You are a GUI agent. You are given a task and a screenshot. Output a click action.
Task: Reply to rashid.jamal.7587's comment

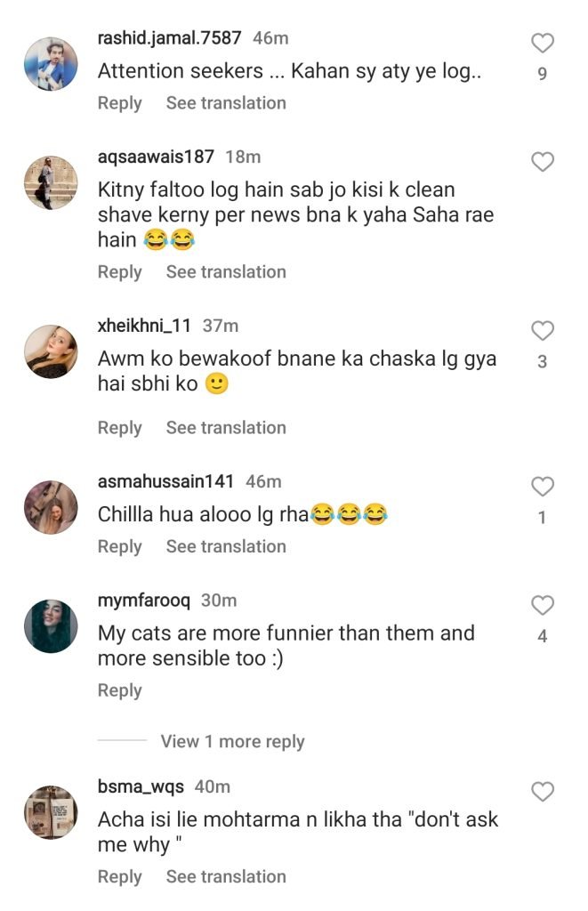click(119, 103)
